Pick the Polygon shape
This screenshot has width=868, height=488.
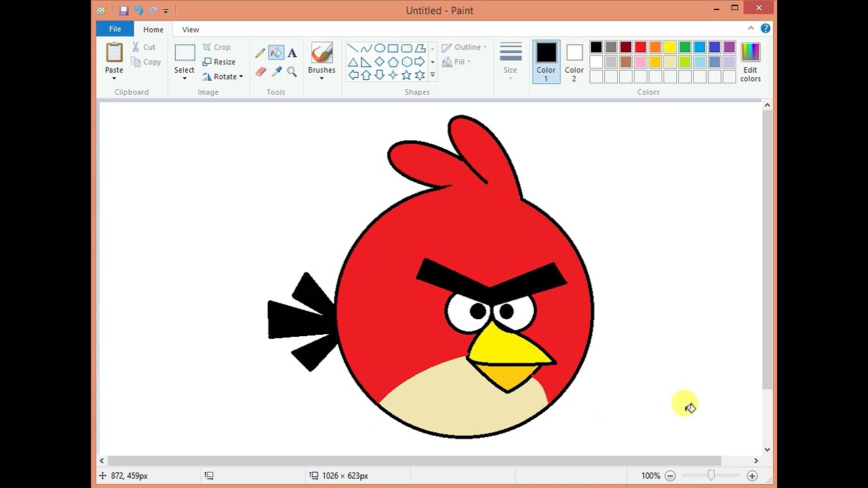(420, 48)
